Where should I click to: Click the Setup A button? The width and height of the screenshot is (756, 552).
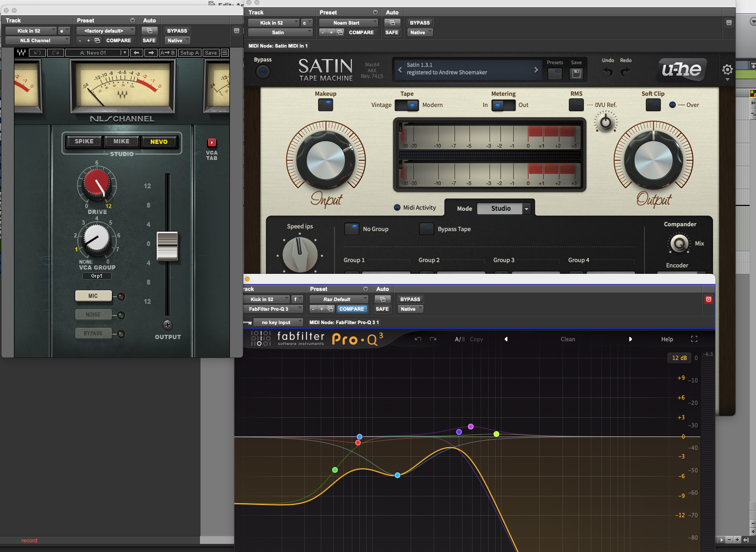point(190,52)
